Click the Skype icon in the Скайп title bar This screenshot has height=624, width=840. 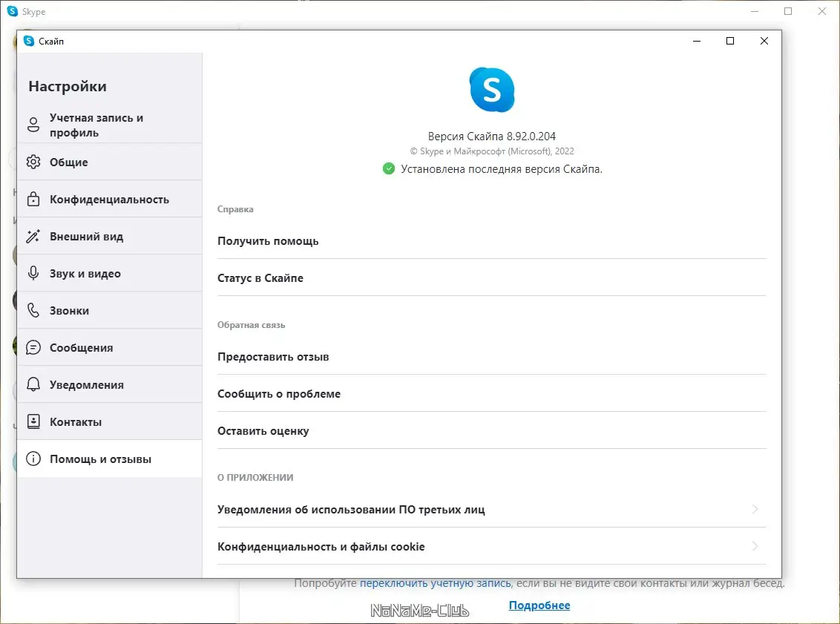(29, 41)
